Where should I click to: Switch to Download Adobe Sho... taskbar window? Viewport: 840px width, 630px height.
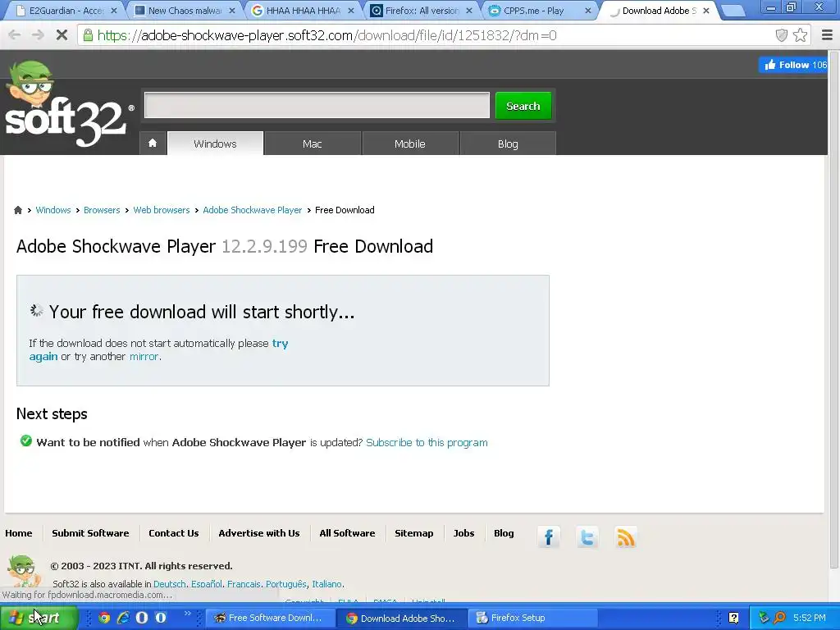(402, 619)
